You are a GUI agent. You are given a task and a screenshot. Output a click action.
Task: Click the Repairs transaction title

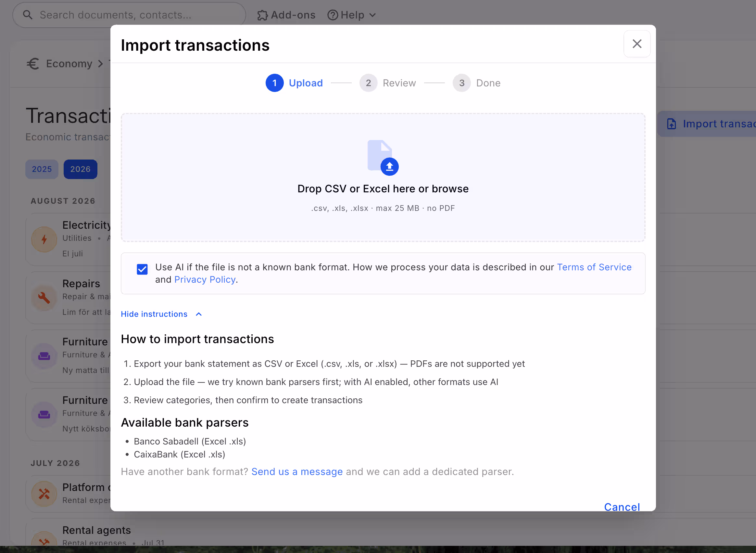[81, 284]
